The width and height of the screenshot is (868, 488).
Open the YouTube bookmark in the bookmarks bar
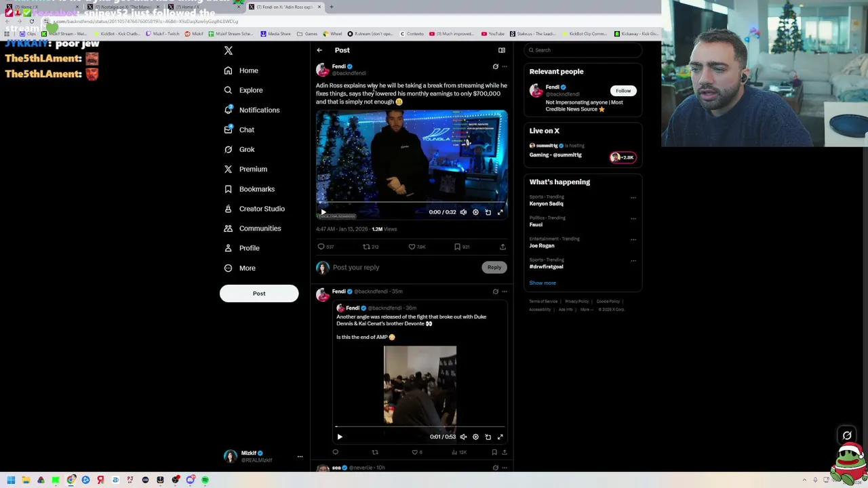(x=493, y=33)
